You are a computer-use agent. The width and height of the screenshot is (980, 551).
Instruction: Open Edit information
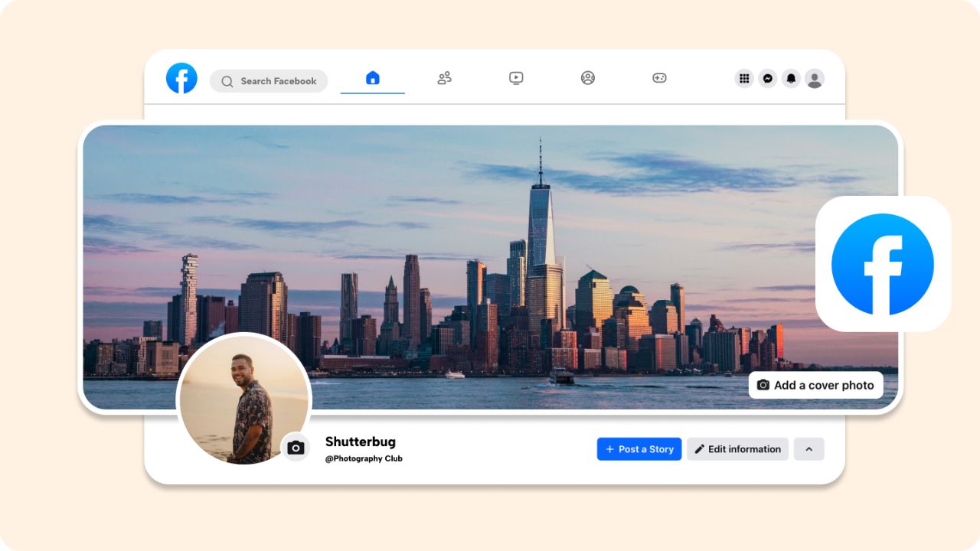click(737, 449)
